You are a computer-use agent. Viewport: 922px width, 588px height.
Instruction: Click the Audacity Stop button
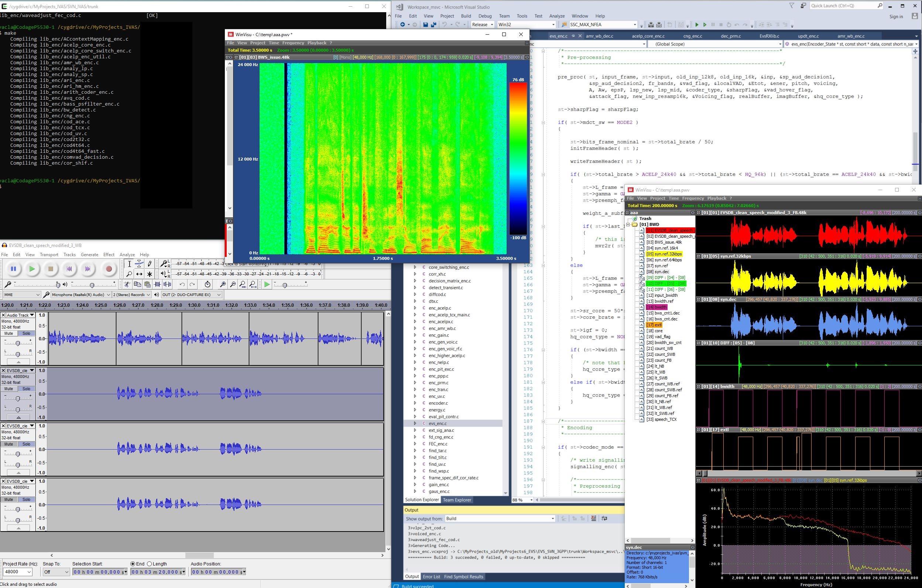point(51,269)
